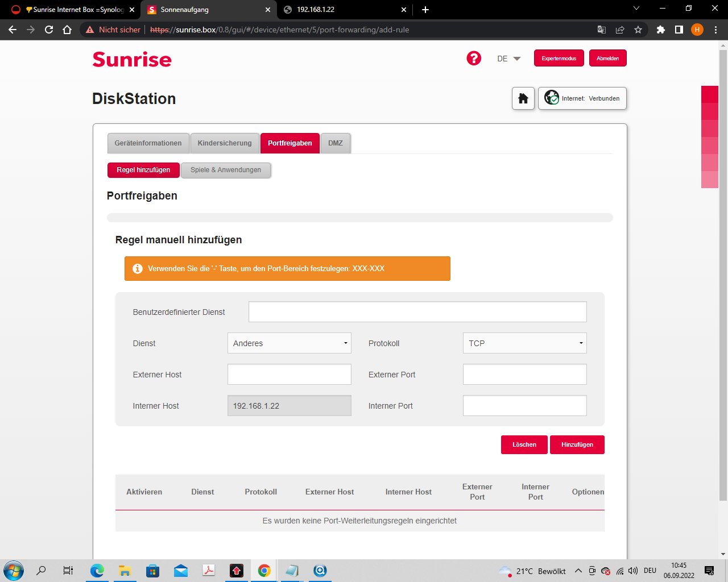Click the weather 21°C Bewölkt widget

coord(532,571)
